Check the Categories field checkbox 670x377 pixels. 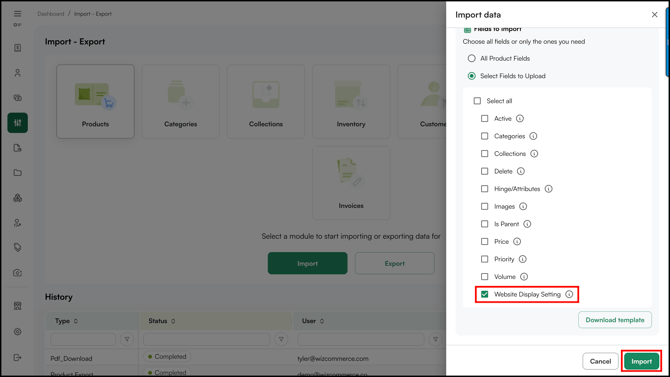pos(485,136)
